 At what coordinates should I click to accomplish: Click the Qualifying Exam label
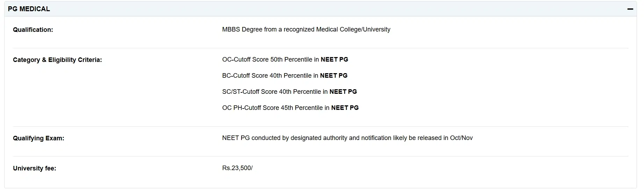38,138
